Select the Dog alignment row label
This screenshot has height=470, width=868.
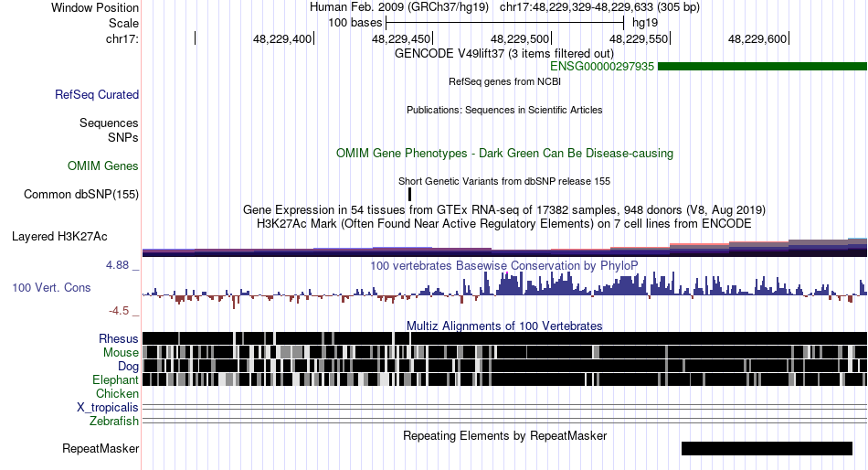coord(128,367)
